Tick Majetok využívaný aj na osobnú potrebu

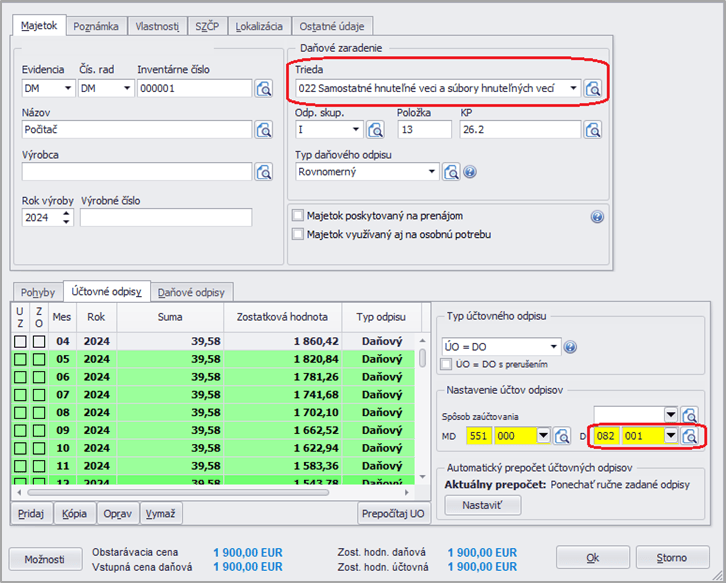tap(298, 234)
